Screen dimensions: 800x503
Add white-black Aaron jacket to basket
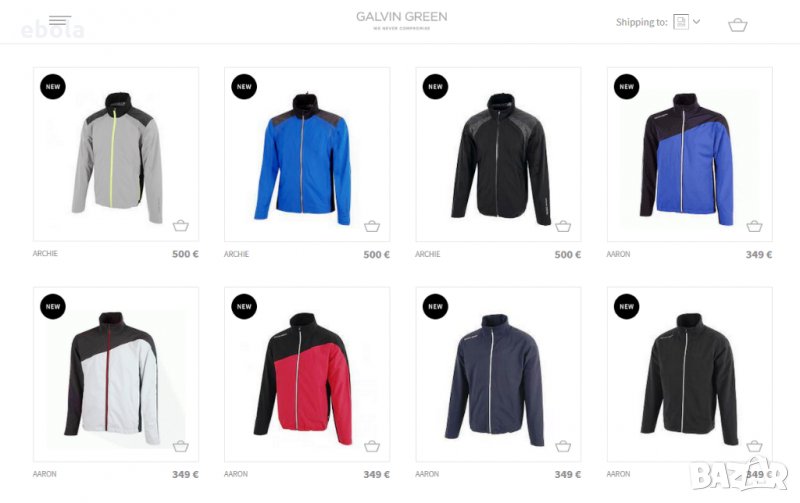[x=181, y=446]
